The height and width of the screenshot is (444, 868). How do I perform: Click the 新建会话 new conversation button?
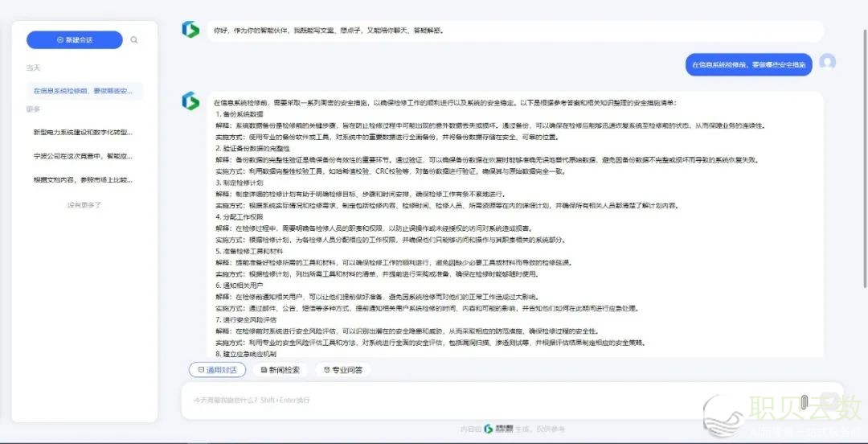tap(74, 39)
